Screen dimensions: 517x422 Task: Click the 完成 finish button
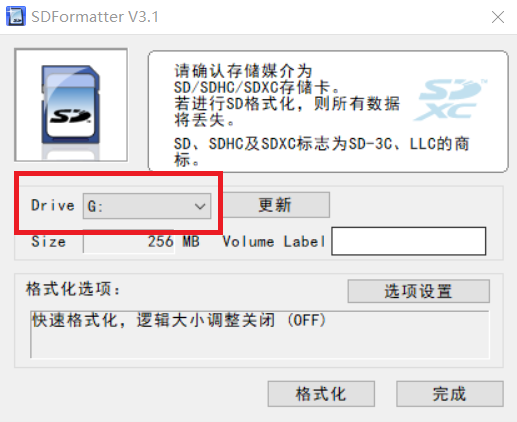click(x=450, y=394)
